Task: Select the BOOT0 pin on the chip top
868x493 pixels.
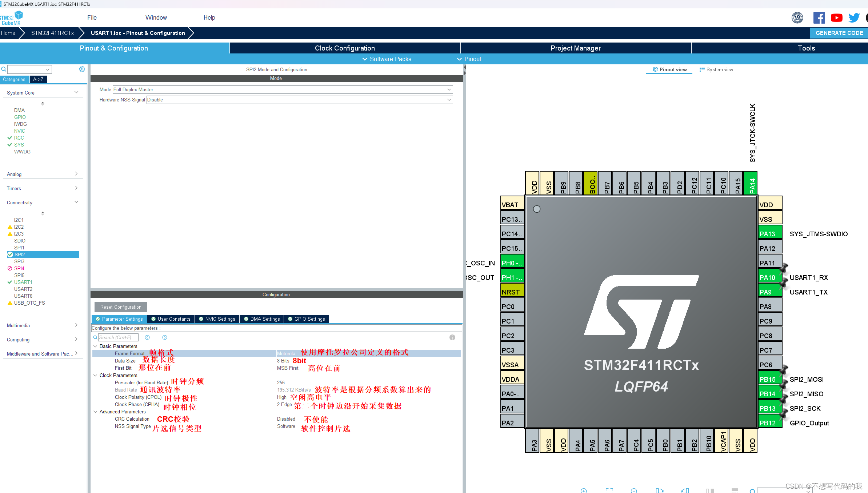Action: pos(591,183)
